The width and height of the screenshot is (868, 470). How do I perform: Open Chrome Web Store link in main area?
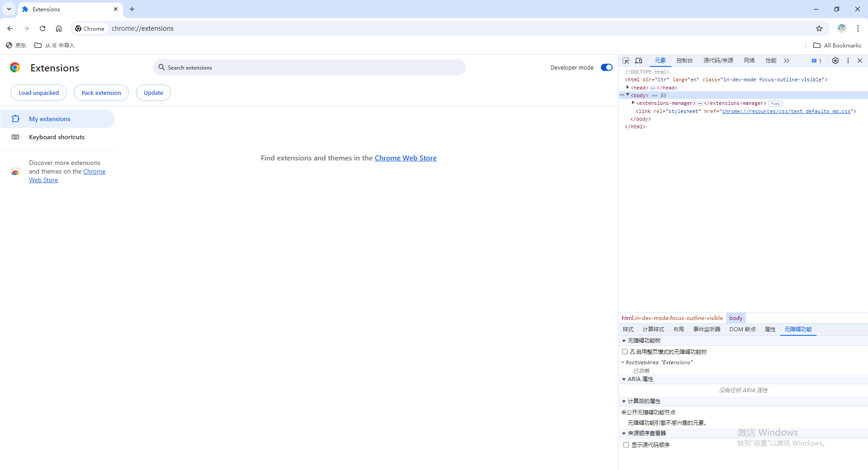(406, 158)
